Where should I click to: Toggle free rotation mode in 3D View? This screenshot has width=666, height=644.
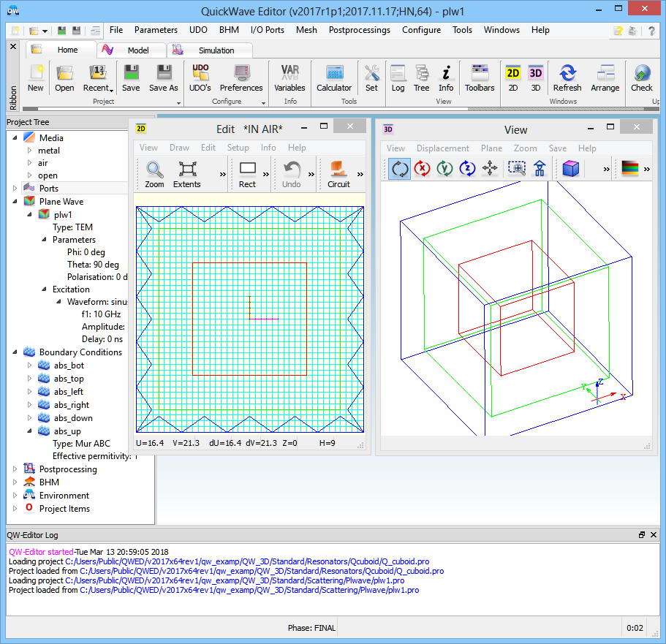pyautogui.click(x=400, y=169)
